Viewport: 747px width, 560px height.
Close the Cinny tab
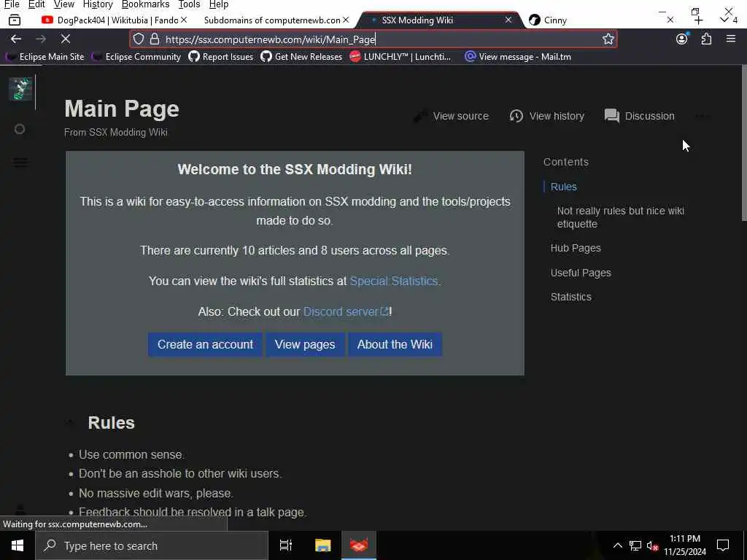670,20
